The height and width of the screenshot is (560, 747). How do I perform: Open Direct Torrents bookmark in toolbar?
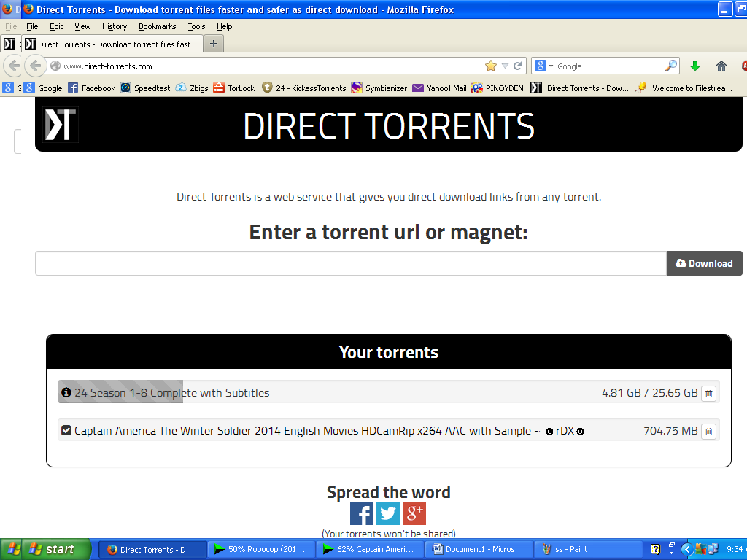(580, 87)
